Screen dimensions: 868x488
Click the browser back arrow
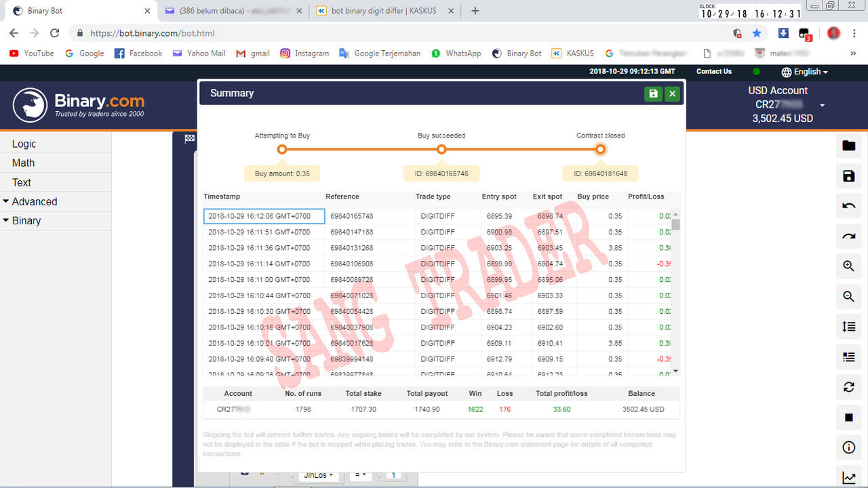[x=14, y=33]
